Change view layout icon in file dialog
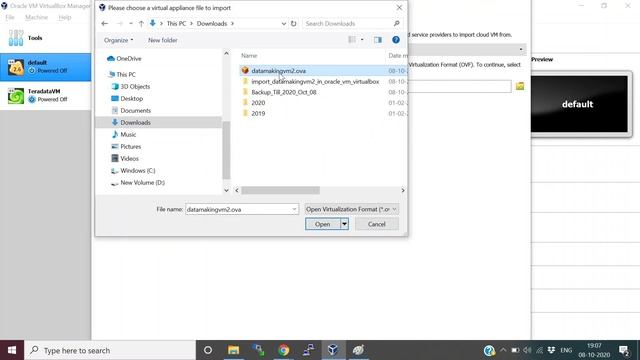640x360 pixels. pyautogui.click(x=352, y=40)
